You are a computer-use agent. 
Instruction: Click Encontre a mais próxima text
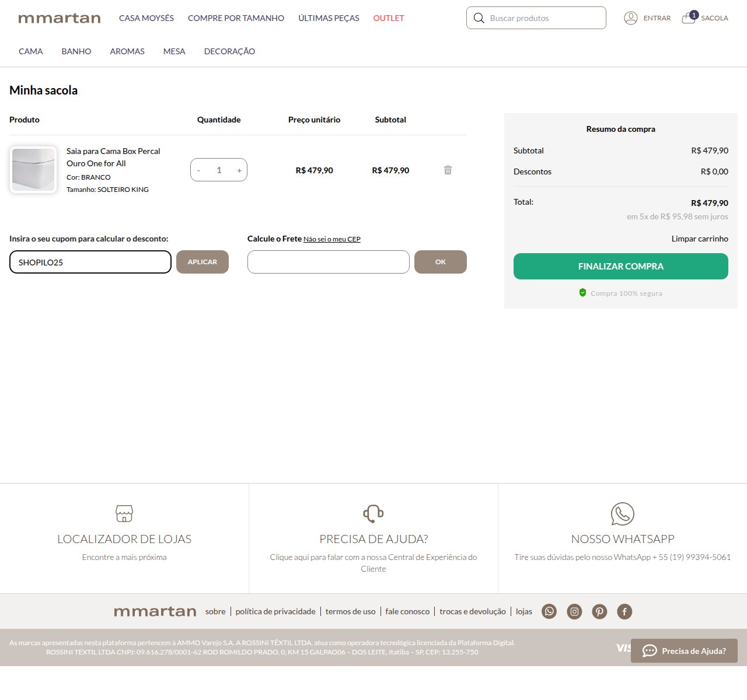tap(124, 557)
